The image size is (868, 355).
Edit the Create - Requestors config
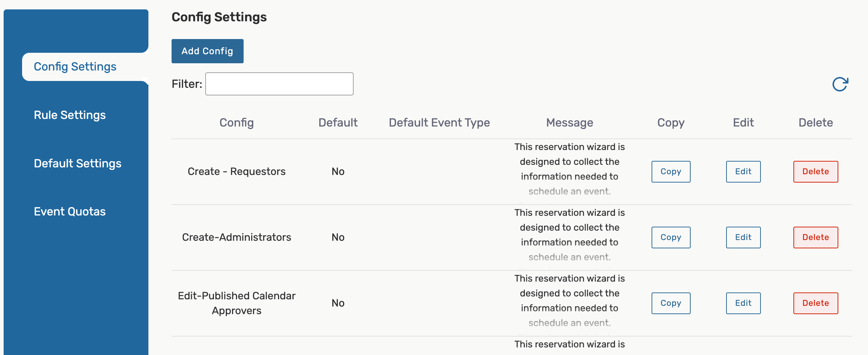pos(743,172)
